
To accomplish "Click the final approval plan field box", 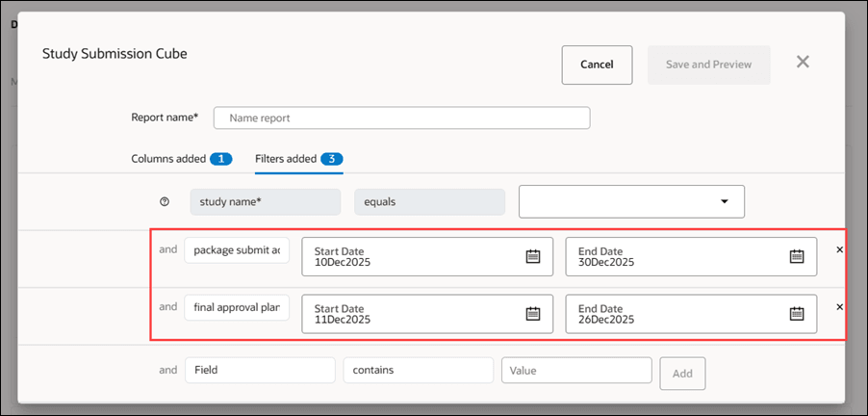I will pos(237,307).
